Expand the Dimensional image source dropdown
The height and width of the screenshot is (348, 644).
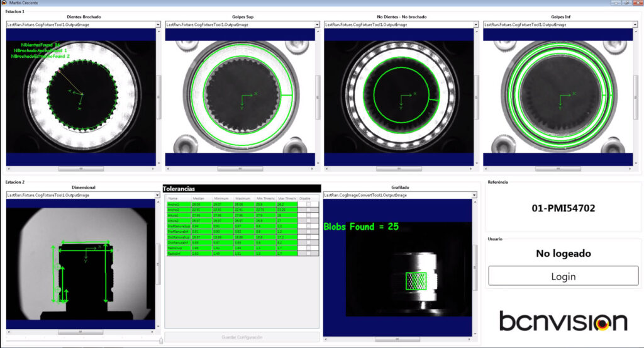point(158,195)
